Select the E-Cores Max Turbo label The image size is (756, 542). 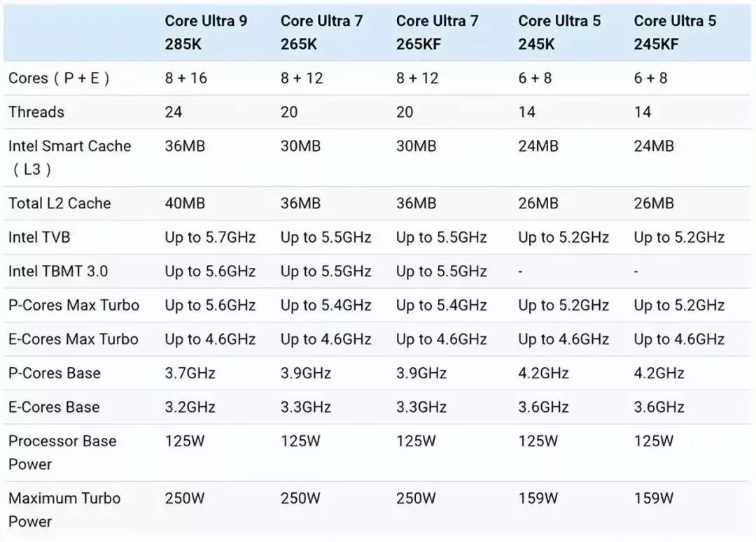point(73,339)
